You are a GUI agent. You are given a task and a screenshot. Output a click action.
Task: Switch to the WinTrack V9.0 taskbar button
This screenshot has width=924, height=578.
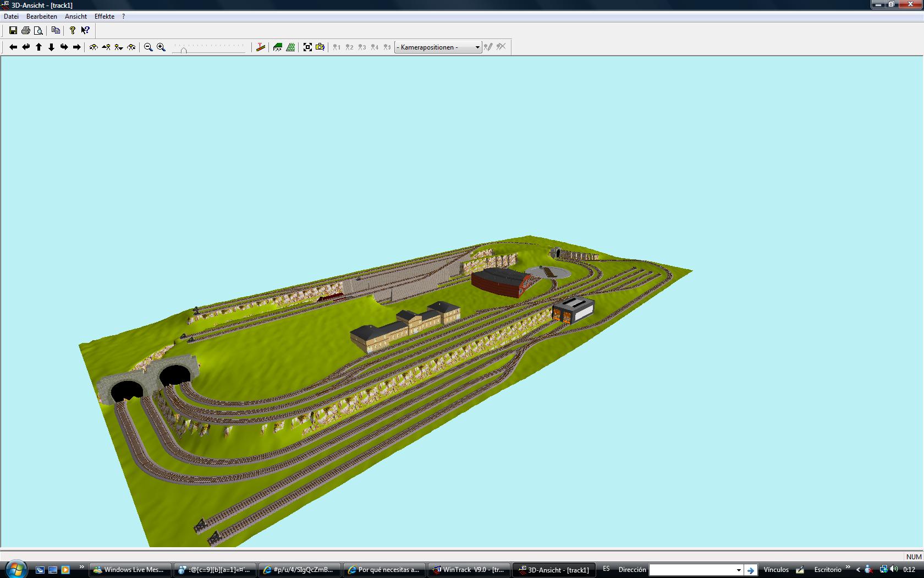pos(469,570)
